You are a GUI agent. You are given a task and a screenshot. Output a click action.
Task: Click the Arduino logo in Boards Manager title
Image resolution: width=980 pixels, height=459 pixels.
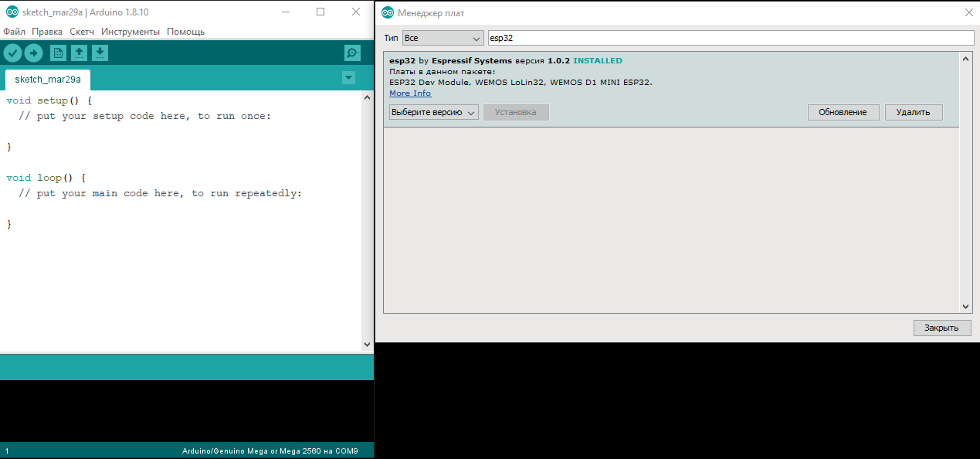point(388,13)
